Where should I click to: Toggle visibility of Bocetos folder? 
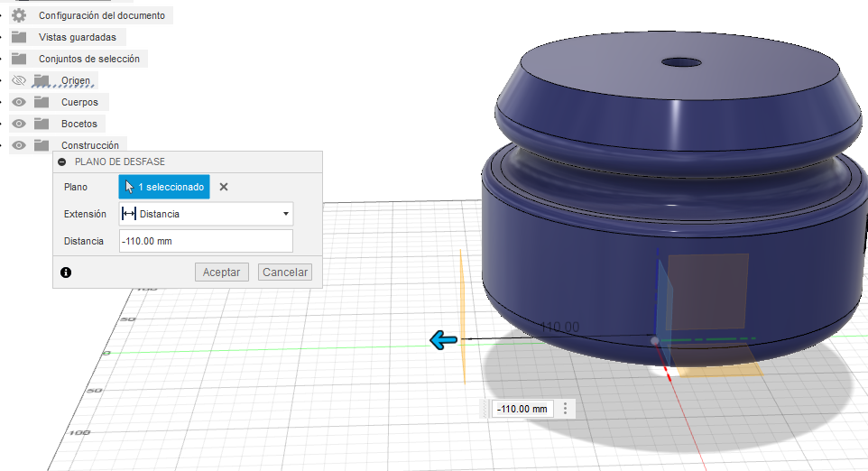point(19,124)
